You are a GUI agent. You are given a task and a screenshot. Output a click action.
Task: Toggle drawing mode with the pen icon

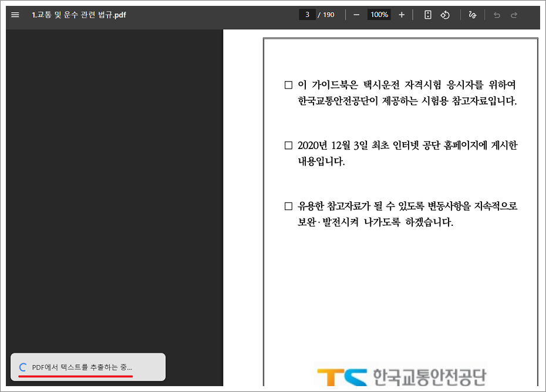[473, 15]
